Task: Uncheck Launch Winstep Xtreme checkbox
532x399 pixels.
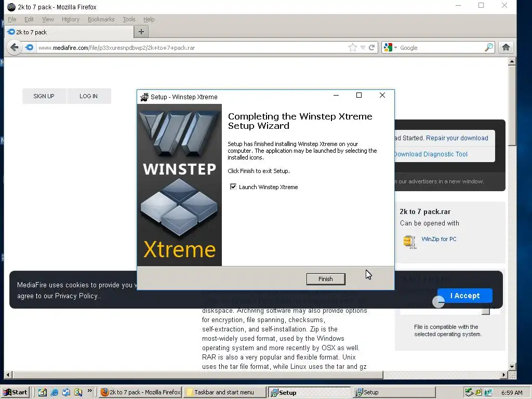Action: (x=233, y=187)
